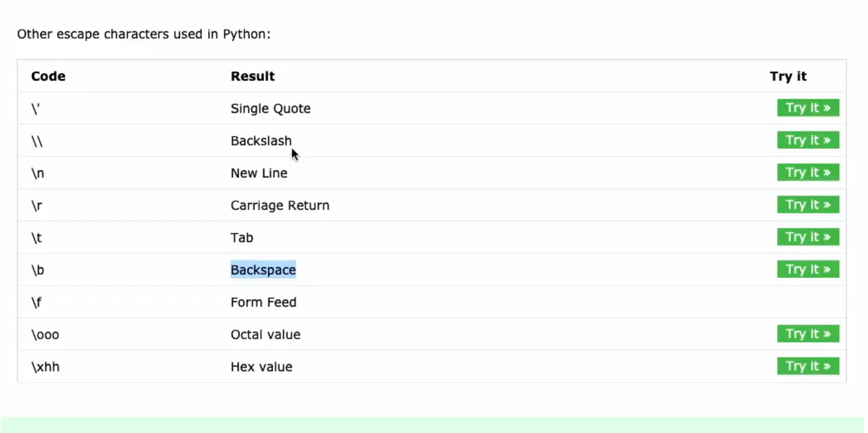868x433 pixels.
Task: Click the Carriage Return result text
Action: 280,205
